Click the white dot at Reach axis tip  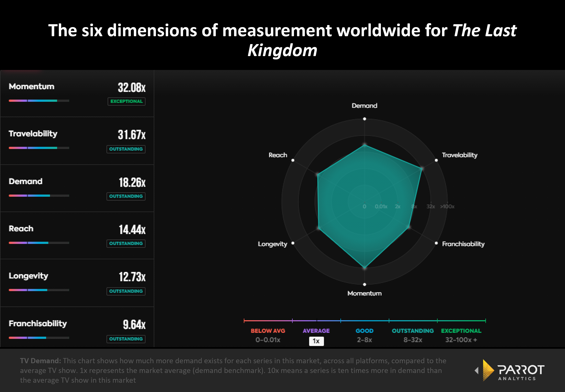(x=293, y=160)
